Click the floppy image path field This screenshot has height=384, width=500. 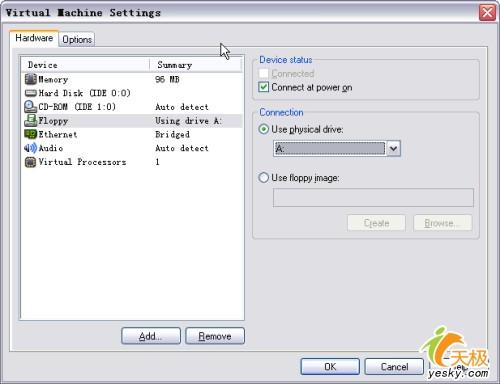click(373, 198)
